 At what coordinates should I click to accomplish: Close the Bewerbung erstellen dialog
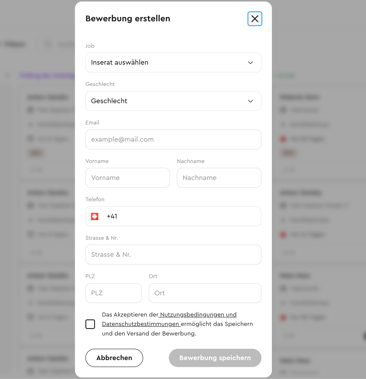255,19
